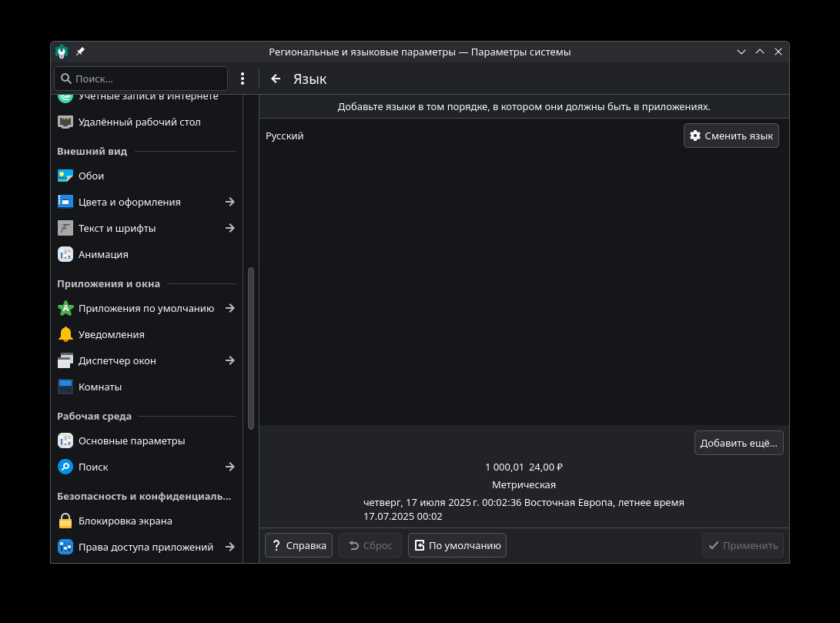Click the По умолчанию button
The height and width of the screenshot is (623, 840).
457,545
